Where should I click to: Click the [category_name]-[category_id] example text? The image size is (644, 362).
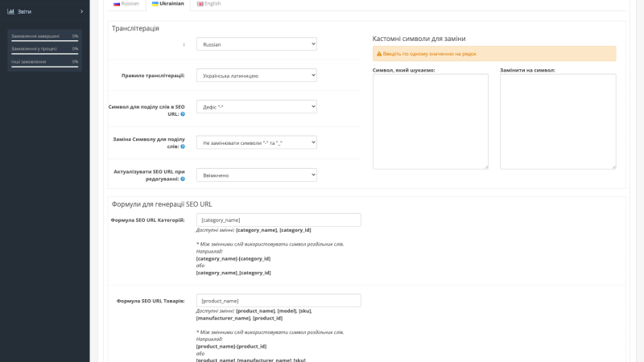233,258
